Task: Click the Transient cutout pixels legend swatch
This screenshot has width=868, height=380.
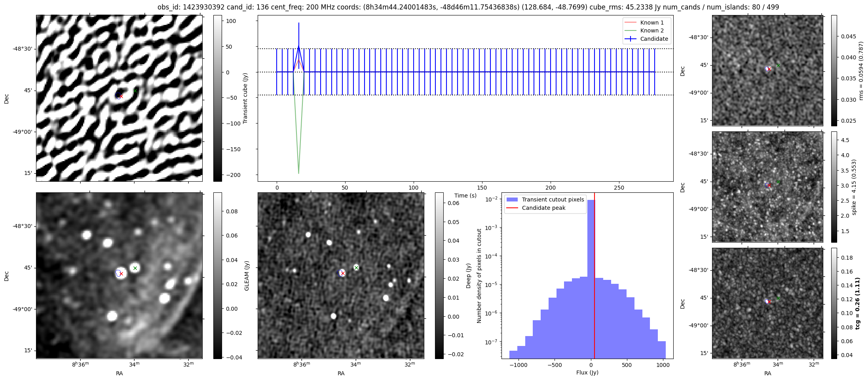Action: [x=512, y=199]
